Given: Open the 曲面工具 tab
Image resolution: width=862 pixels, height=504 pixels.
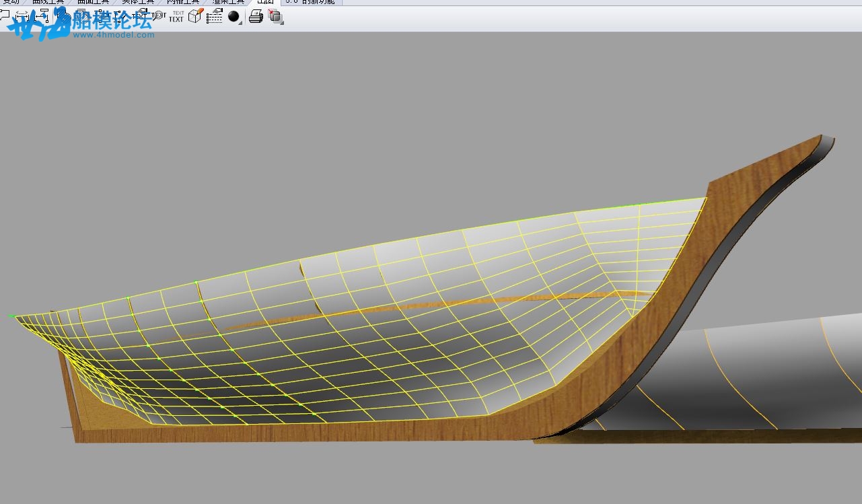Looking at the screenshot, I should 93,2.
